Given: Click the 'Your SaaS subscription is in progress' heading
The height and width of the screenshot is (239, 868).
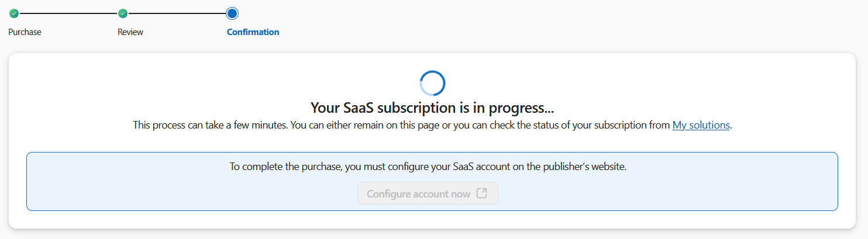Looking at the screenshot, I should click(432, 108).
